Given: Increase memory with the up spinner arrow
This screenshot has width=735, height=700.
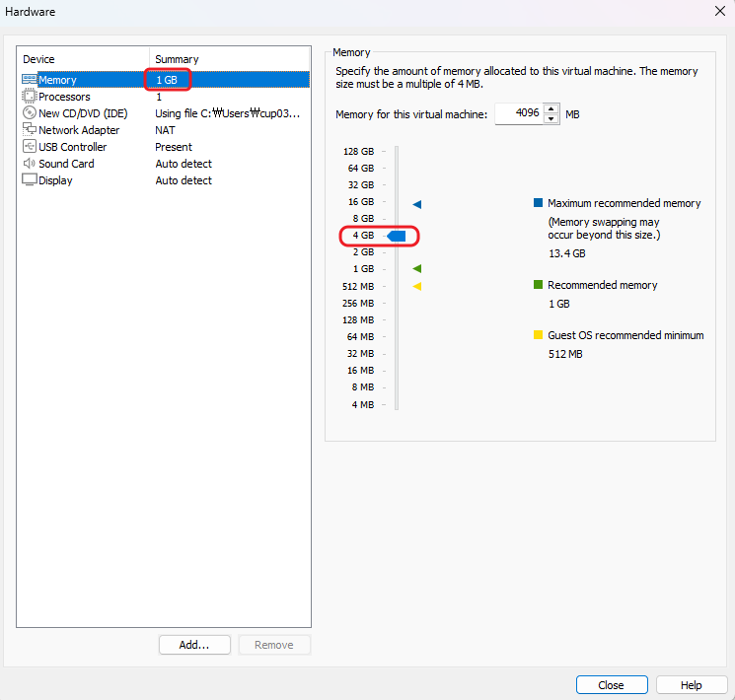Looking at the screenshot, I should pyautogui.click(x=551, y=108).
